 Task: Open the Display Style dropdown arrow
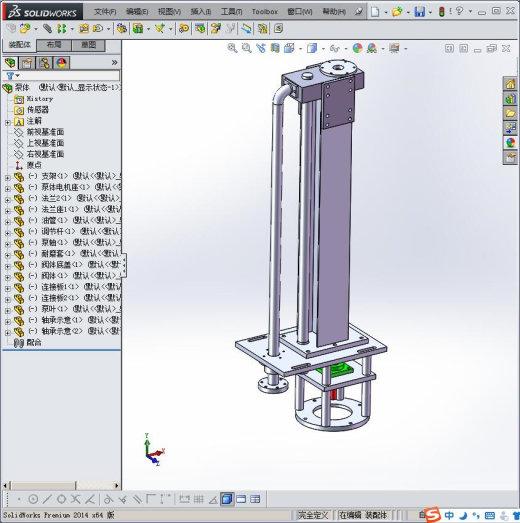323,49
